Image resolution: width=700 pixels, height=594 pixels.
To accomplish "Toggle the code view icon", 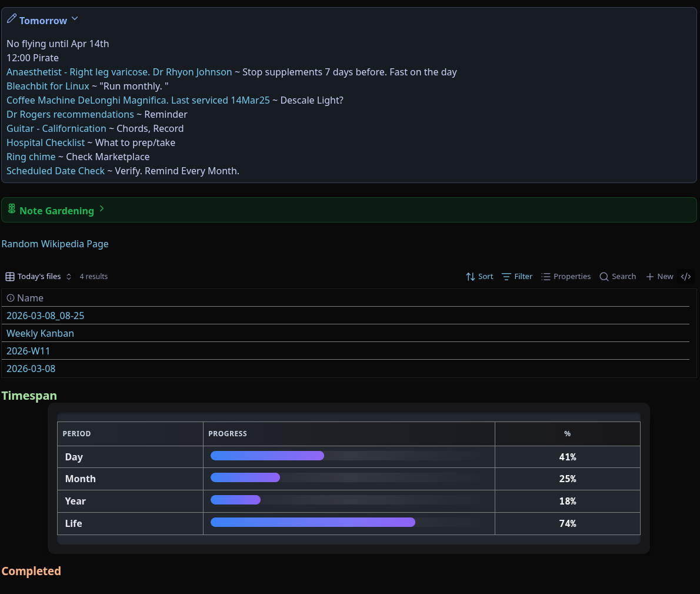I will click(686, 277).
